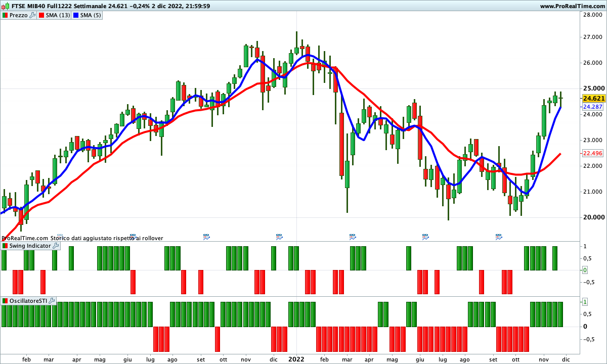Open the www.ProRealTime.com link
The image size is (607, 364).
pyautogui.click(x=572, y=6)
